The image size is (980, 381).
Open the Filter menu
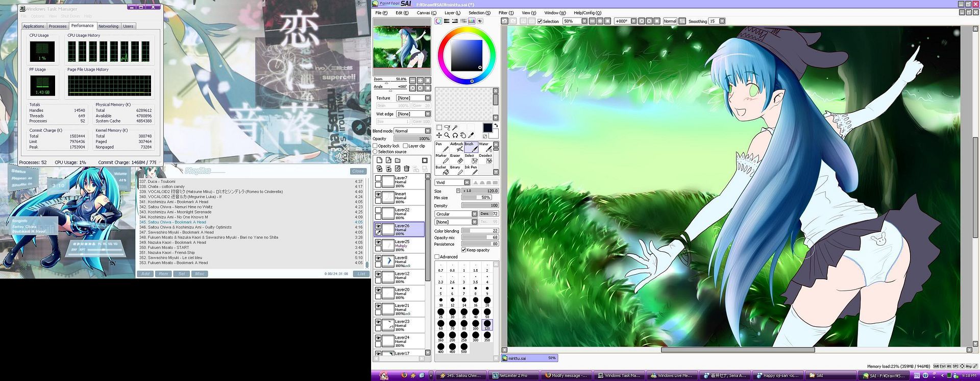pyautogui.click(x=506, y=13)
